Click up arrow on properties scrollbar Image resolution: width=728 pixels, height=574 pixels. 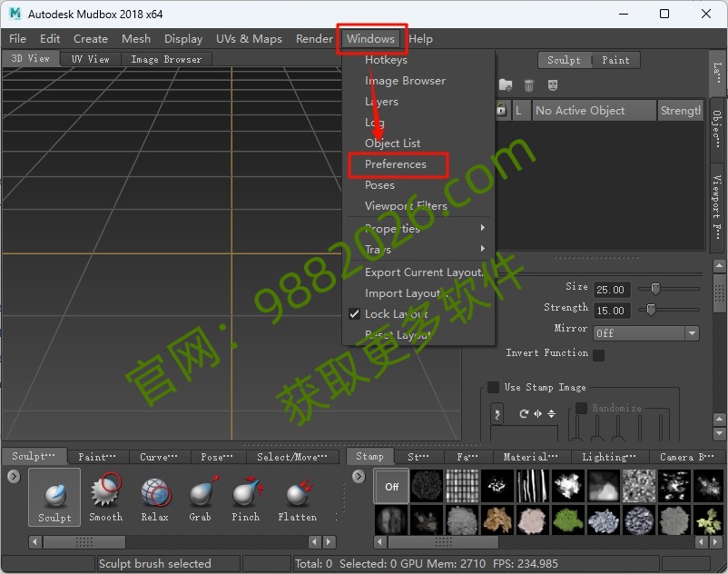pos(719,265)
